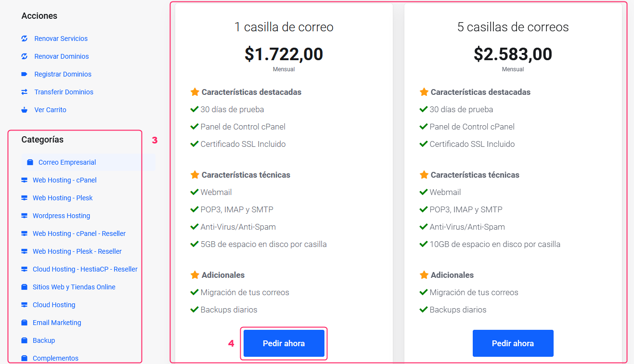Image resolution: width=634 pixels, height=364 pixels.
Task: Click the box icon beside Email Marketing
Action: [x=25, y=323]
